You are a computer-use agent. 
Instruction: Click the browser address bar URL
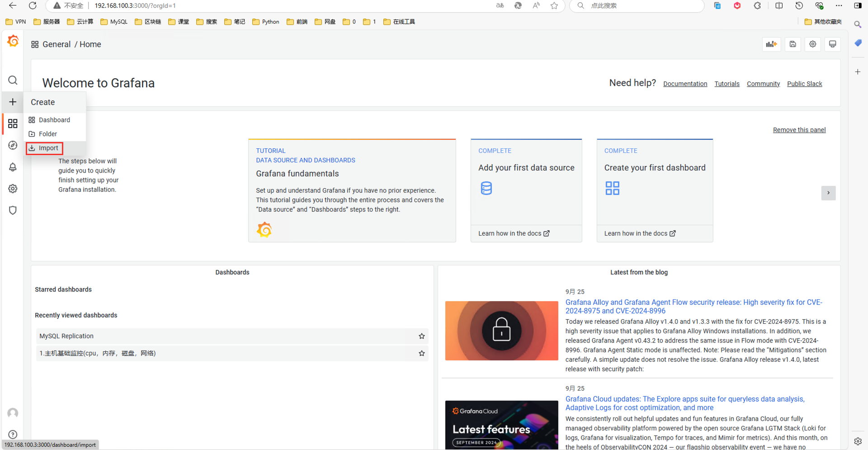[135, 5]
